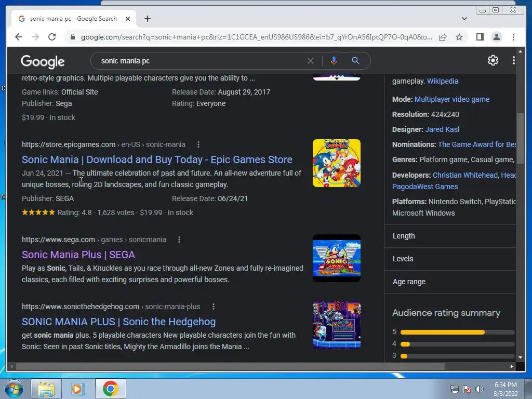The width and height of the screenshot is (532, 399).
Task: Open the tab search dropdown arrow
Action: tap(464, 19)
